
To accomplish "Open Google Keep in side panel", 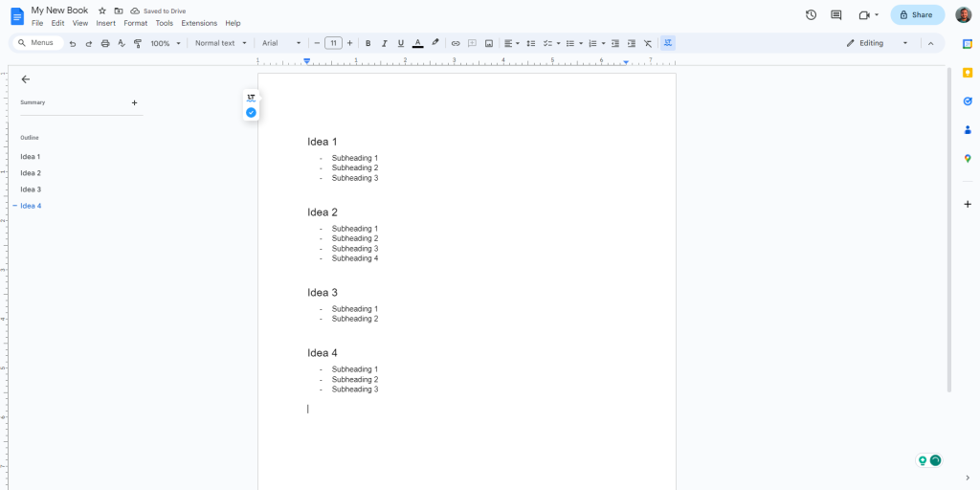I will (x=967, y=72).
